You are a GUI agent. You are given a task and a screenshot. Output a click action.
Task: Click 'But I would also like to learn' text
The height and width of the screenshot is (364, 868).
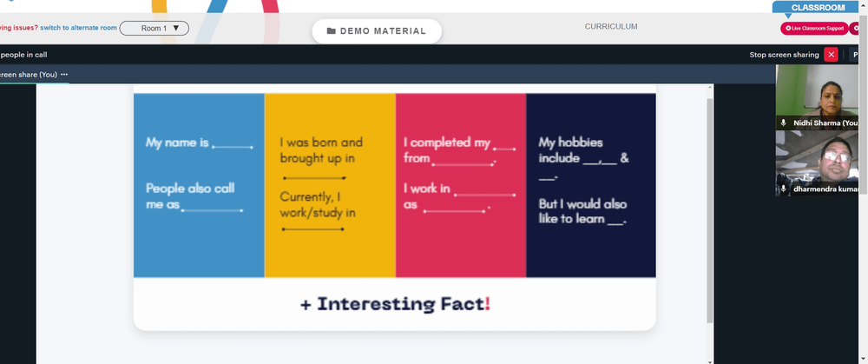(583, 211)
